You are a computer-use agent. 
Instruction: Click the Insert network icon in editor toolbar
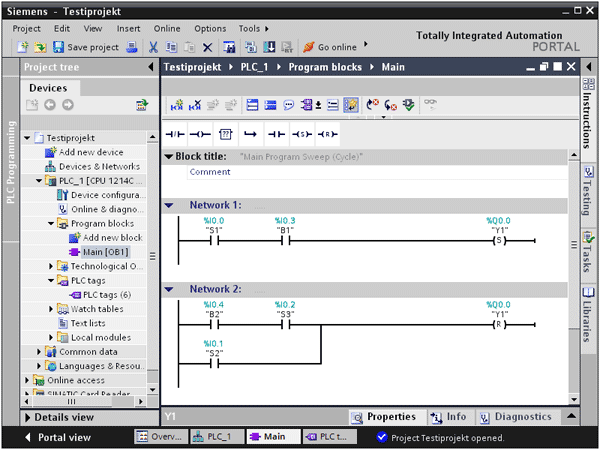[x=177, y=105]
